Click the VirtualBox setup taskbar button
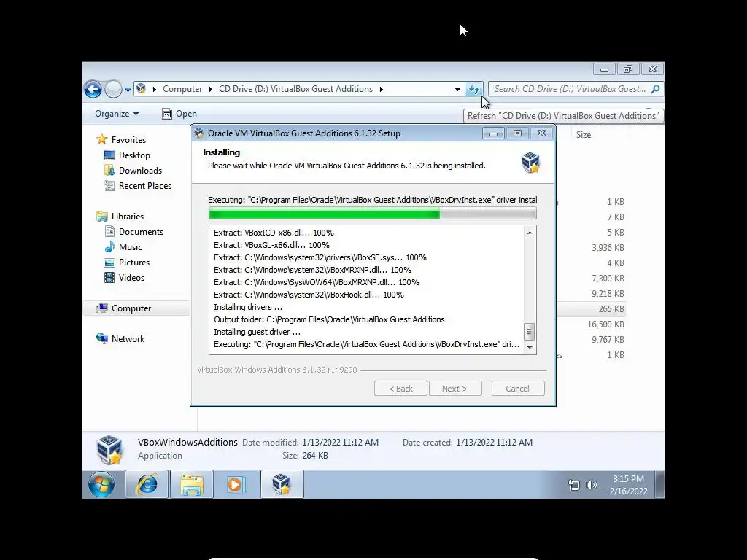Viewport: 747px width, 560px height. pyautogui.click(x=282, y=485)
